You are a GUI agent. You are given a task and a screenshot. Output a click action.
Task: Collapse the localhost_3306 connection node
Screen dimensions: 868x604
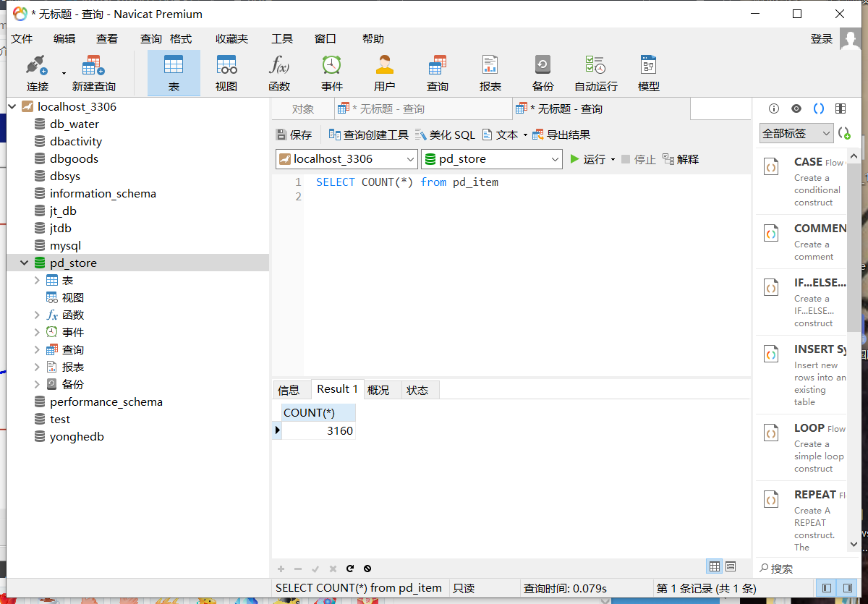tap(12, 106)
